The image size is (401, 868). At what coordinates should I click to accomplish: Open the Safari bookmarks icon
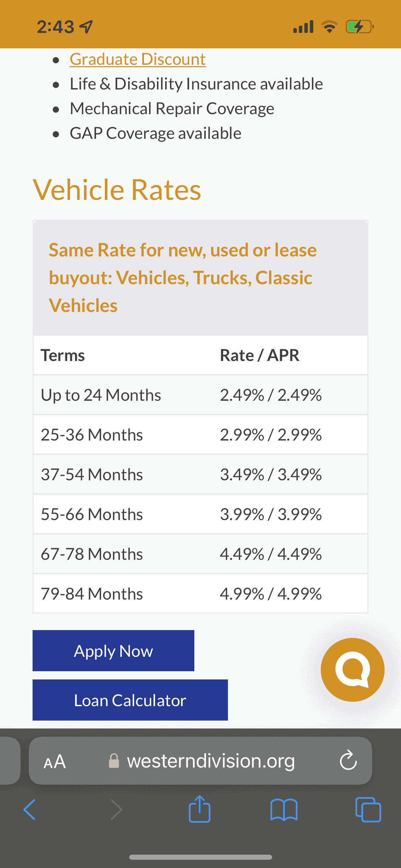284,810
